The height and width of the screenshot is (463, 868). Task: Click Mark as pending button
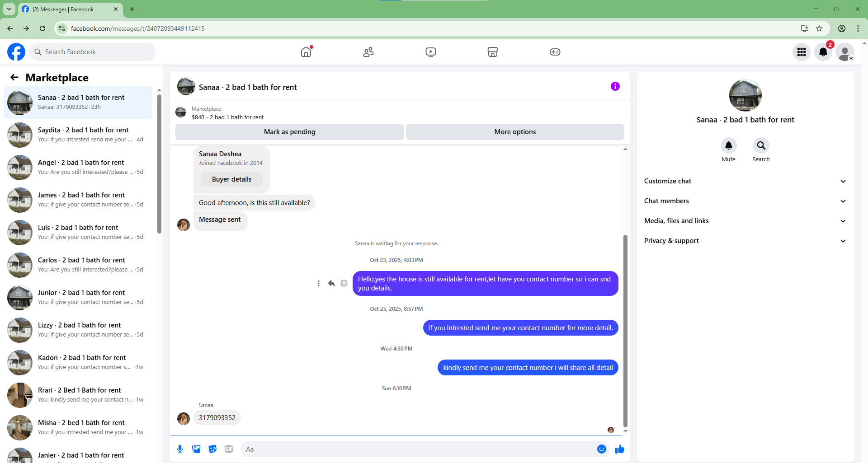tap(290, 132)
